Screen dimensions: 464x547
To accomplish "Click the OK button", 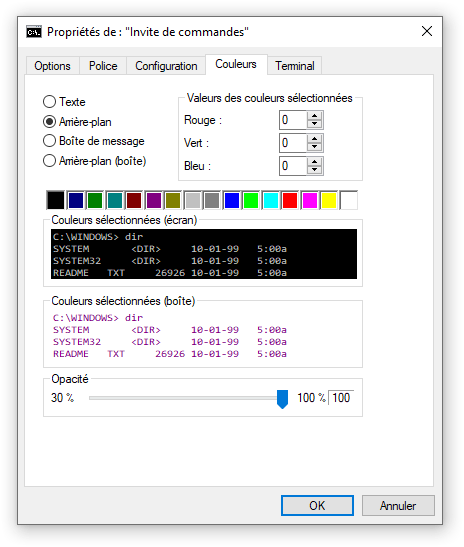I will coord(317,505).
